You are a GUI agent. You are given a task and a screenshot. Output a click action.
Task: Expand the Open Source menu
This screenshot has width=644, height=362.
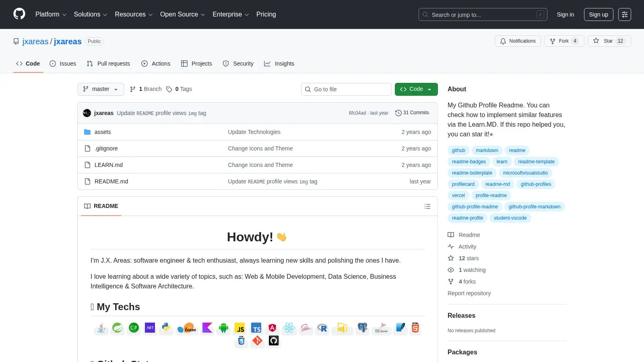click(x=183, y=14)
